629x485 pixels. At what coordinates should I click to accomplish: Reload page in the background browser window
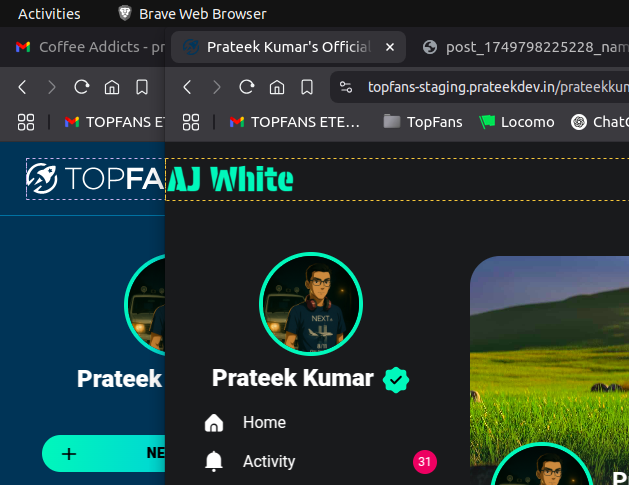[82, 87]
